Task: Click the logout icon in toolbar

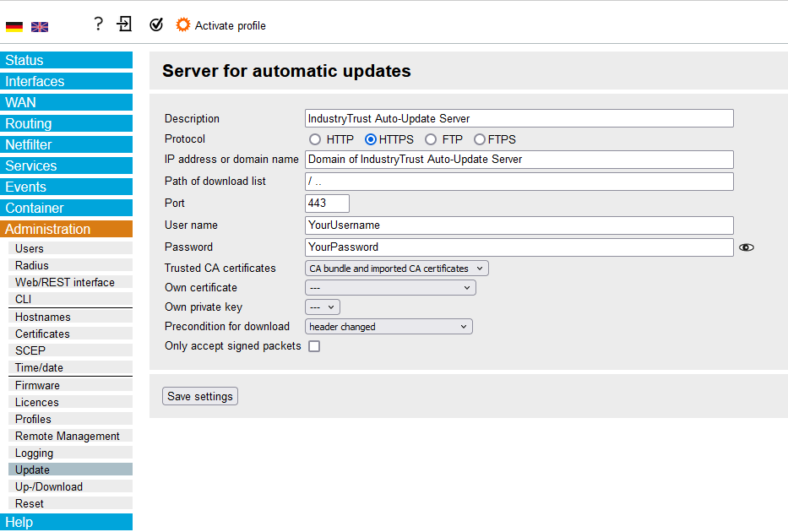Action: (125, 24)
